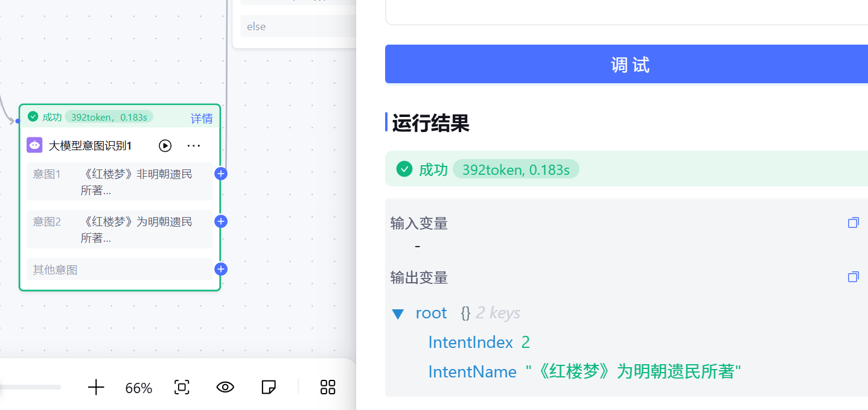Click the node's 392token，0.183s badge

point(109,117)
